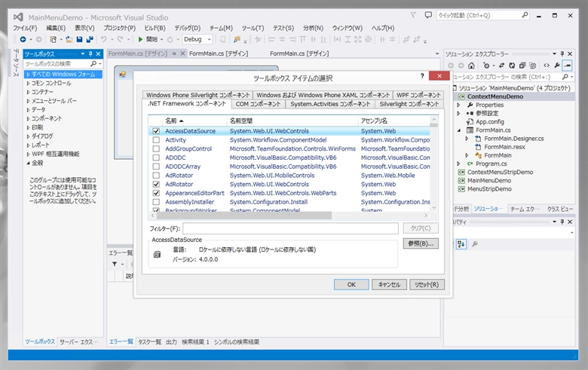The width and height of the screenshot is (588, 370).
Task: Click Sync with Active Document icon in Solution Explorer
Action: pyautogui.click(x=501, y=66)
